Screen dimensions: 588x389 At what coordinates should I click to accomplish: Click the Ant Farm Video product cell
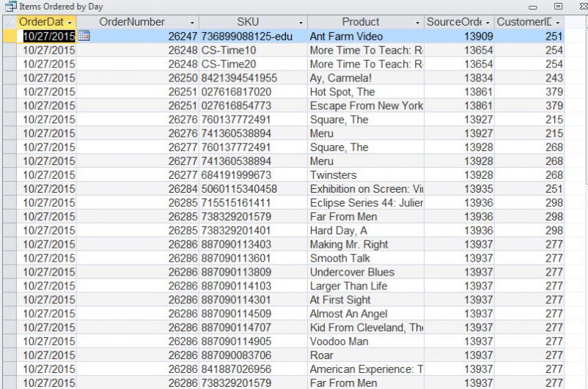[366, 37]
